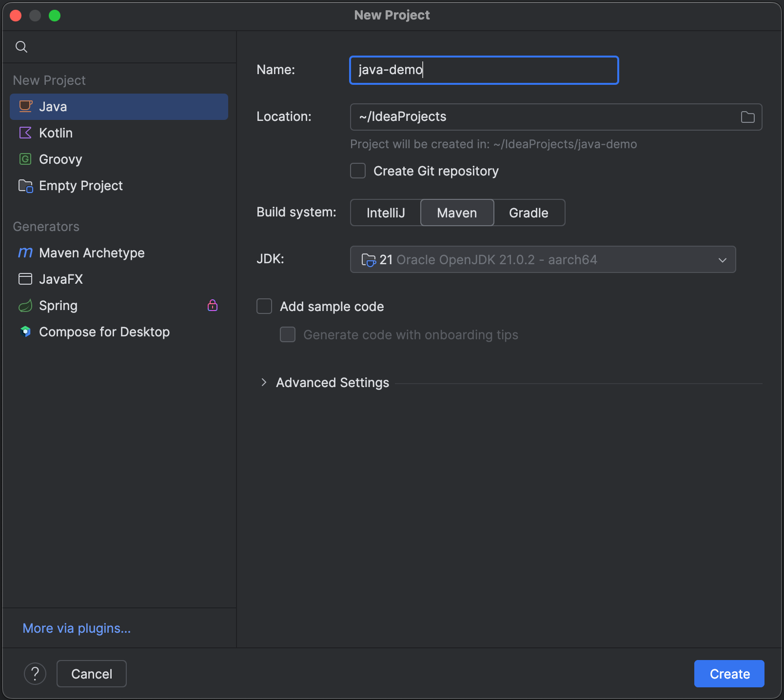The height and width of the screenshot is (700, 784).
Task: Click the JavaFX generator icon
Action: point(25,279)
